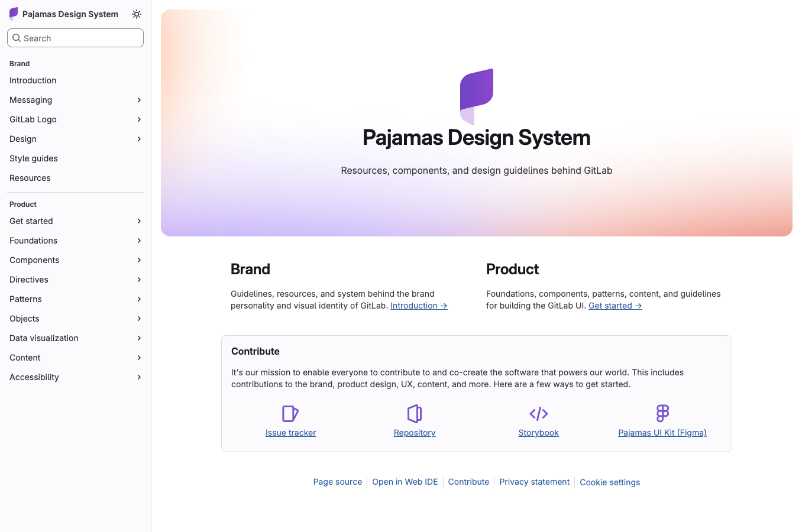Select the Issue tracker icon
This screenshot has height=532, width=802.
tap(290, 414)
